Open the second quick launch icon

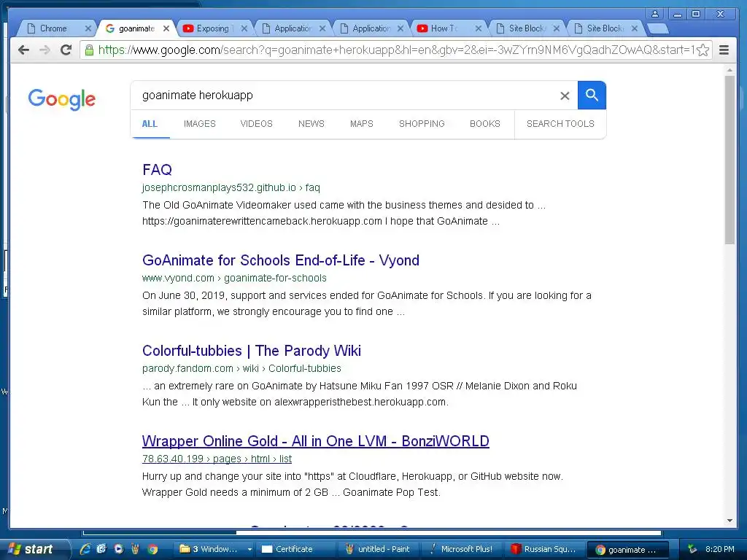pyautogui.click(x=101, y=549)
